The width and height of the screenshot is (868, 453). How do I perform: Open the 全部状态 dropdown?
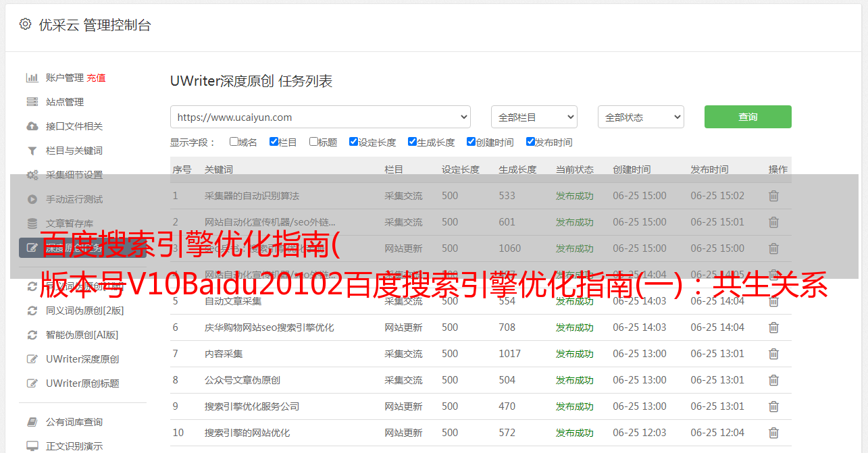641,117
